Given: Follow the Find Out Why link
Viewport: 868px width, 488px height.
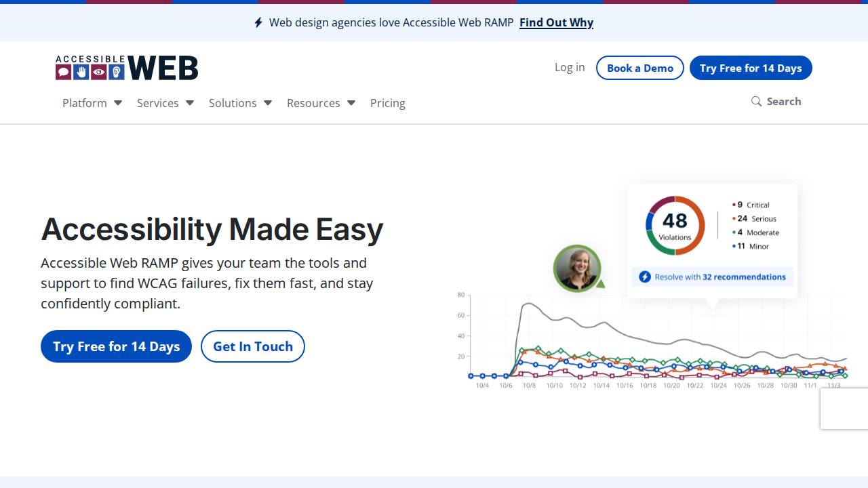Looking at the screenshot, I should point(556,22).
